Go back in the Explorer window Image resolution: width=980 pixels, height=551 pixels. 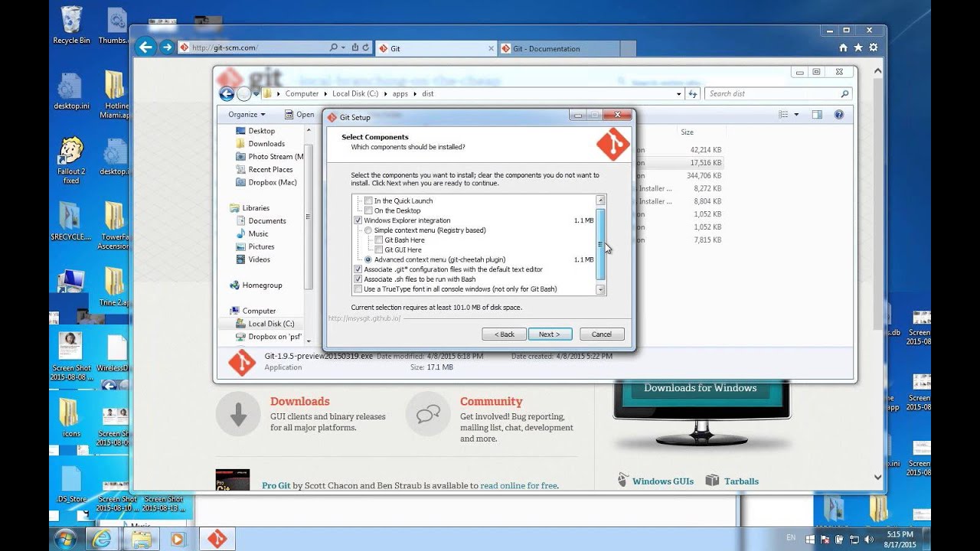point(227,94)
